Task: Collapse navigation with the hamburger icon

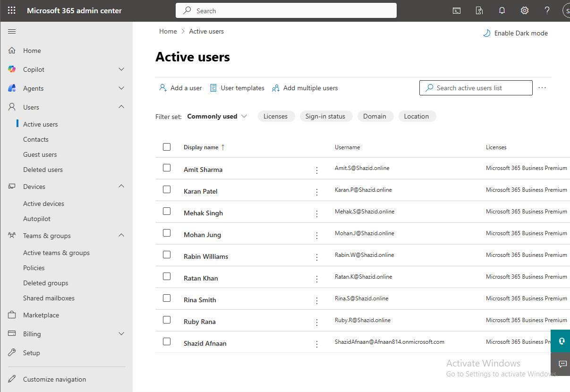Action: [x=12, y=32]
